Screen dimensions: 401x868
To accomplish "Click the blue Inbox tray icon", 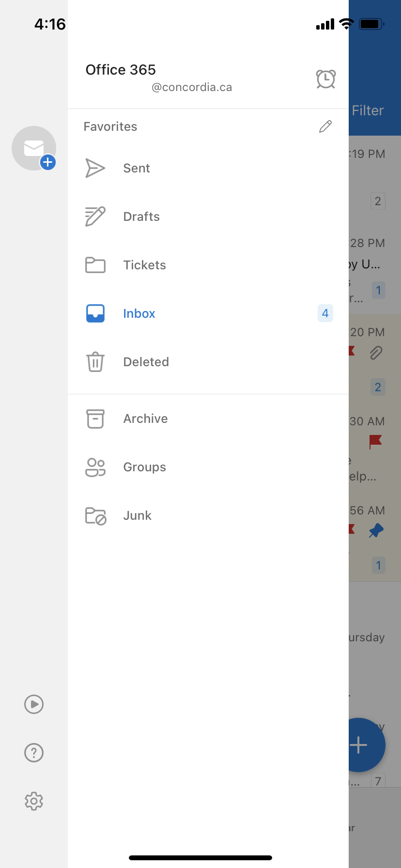I will (95, 313).
